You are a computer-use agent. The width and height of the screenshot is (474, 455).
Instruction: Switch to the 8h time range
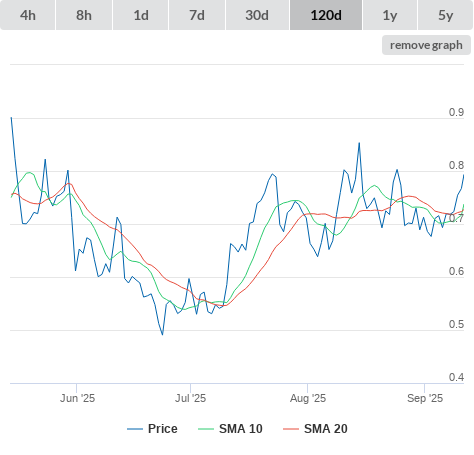[84, 15]
